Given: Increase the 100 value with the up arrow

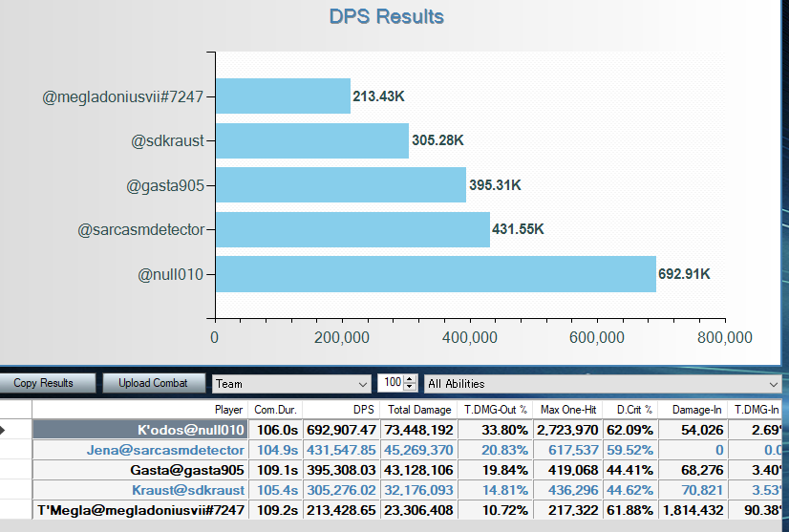Looking at the screenshot, I should pos(411,379).
